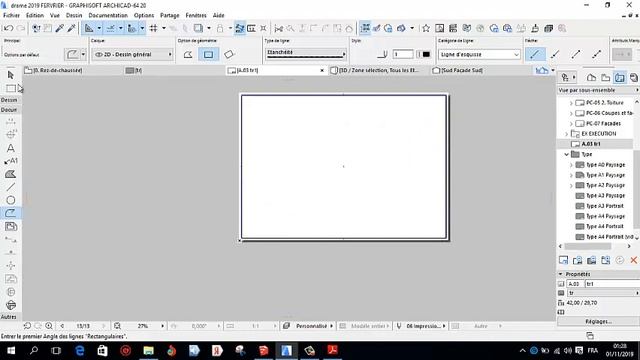Collapse the Type folder
Viewport: 640px width, 360px height.
tap(566, 154)
